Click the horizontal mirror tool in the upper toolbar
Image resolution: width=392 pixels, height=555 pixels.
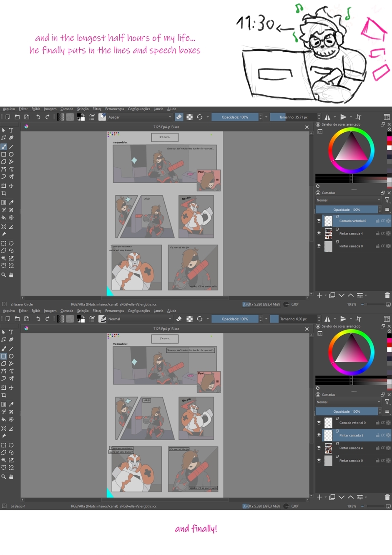(x=328, y=117)
